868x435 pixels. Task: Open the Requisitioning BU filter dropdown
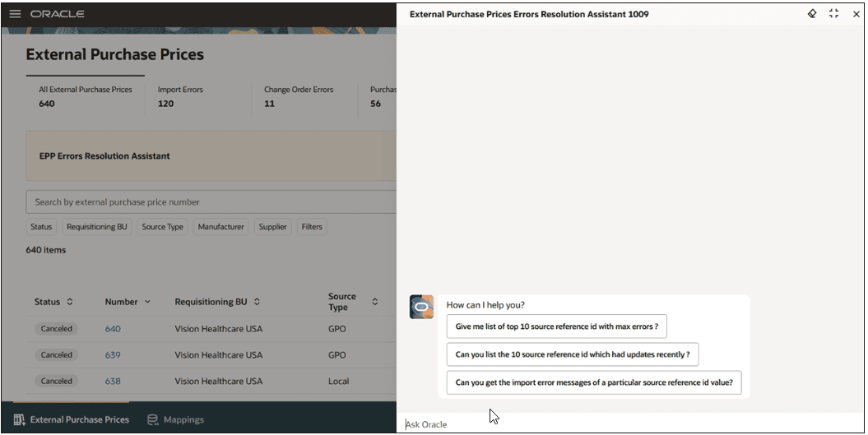click(x=97, y=227)
